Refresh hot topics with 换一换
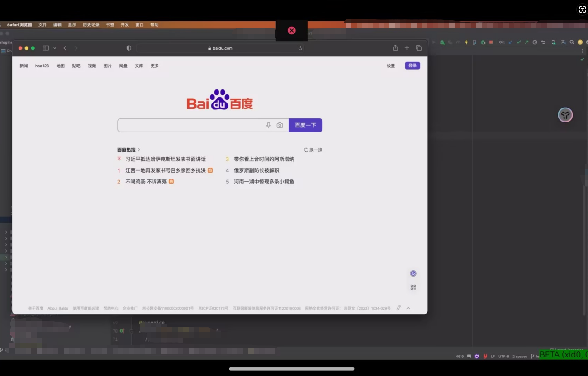The height and width of the screenshot is (376, 588). pyautogui.click(x=313, y=150)
